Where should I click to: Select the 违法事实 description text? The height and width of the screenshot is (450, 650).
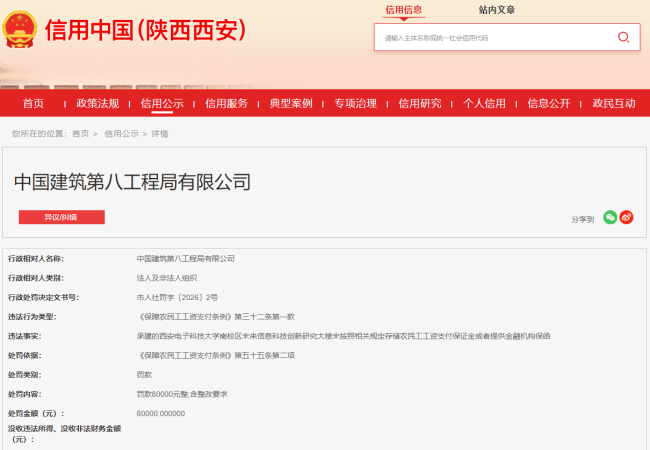tap(343, 336)
